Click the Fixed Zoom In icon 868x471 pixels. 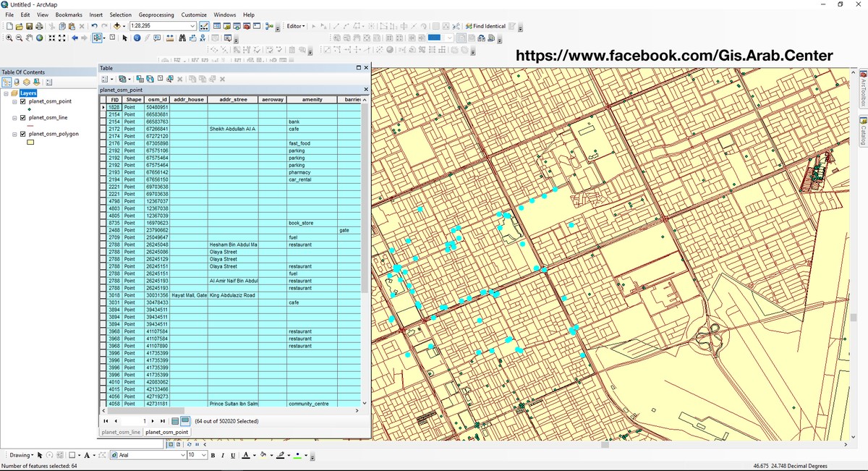click(51, 38)
